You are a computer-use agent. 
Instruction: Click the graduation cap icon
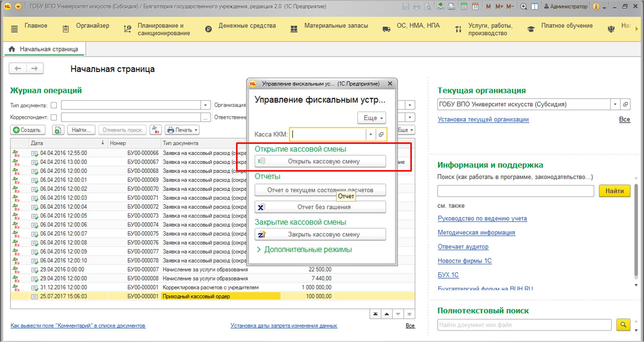click(531, 29)
